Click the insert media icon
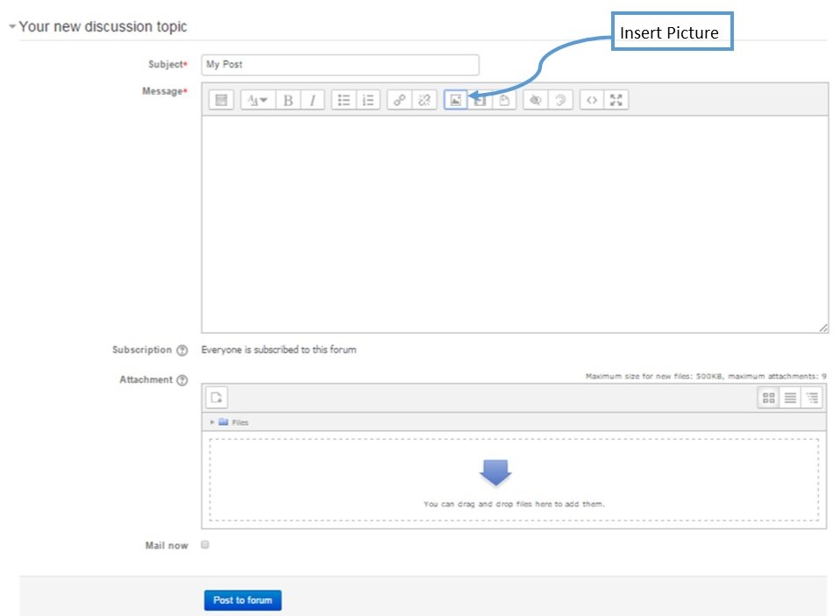The height and width of the screenshot is (616, 840). tap(480, 100)
